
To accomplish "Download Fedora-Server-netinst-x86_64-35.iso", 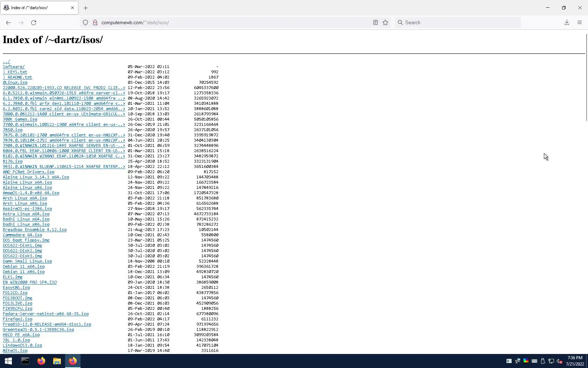I will click(x=46, y=314).
